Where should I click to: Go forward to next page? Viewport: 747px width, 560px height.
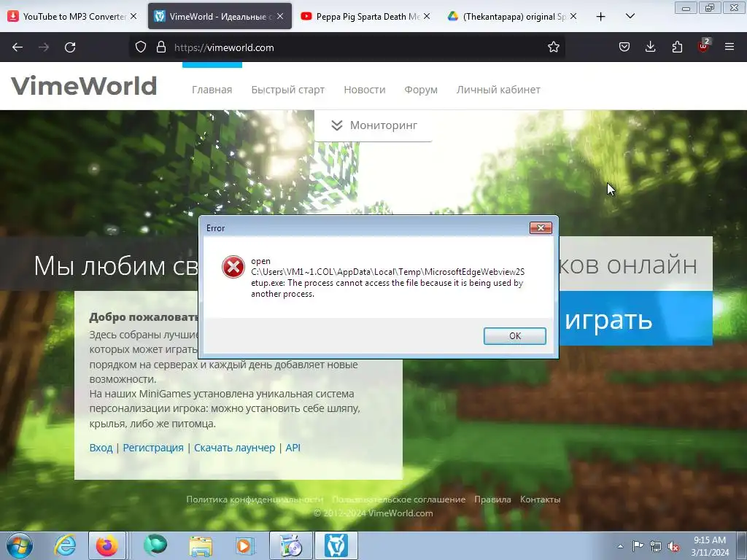click(x=44, y=47)
